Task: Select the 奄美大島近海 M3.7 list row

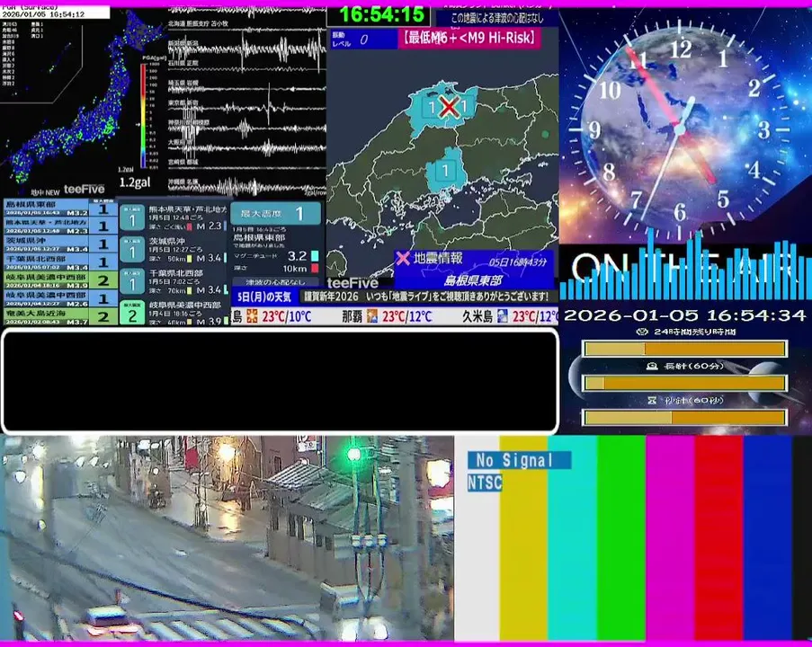Action: [x=59, y=317]
